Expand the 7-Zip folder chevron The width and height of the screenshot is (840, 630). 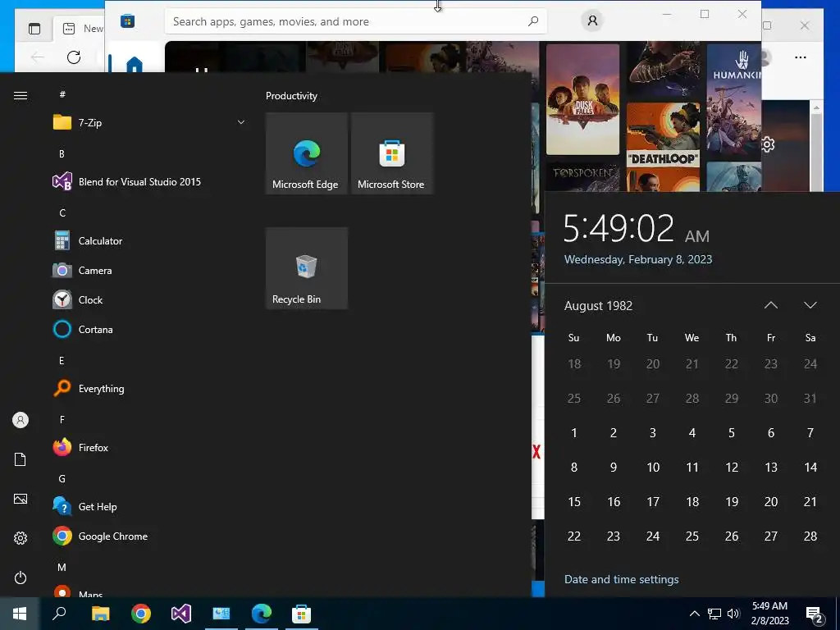point(241,123)
